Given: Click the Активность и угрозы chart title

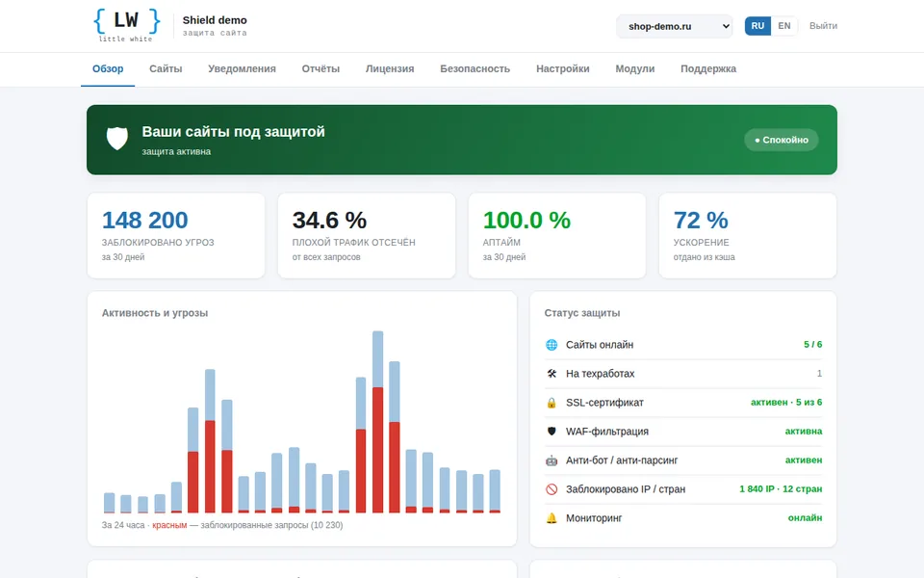Looking at the screenshot, I should (155, 313).
